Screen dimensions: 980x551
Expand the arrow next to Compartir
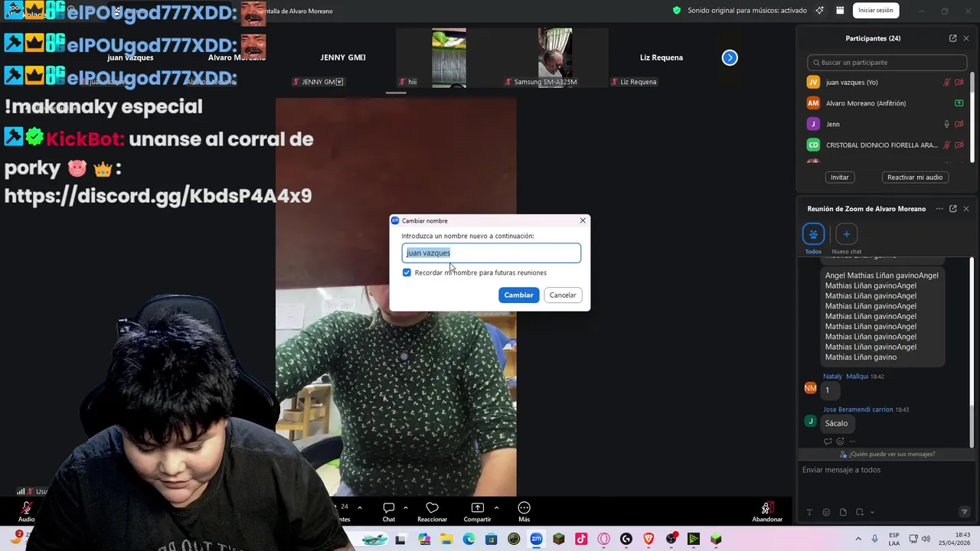[x=496, y=507]
